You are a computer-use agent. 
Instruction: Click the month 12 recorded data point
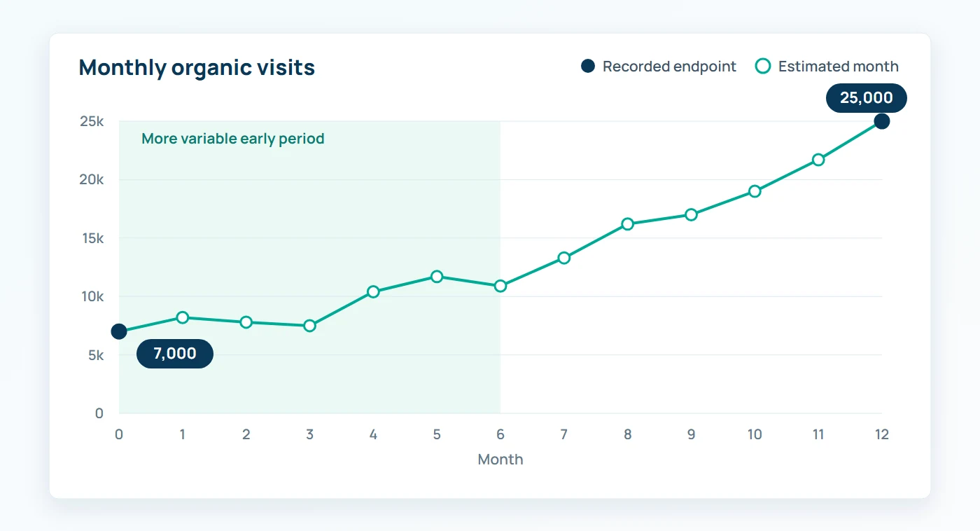[x=882, y=121]
